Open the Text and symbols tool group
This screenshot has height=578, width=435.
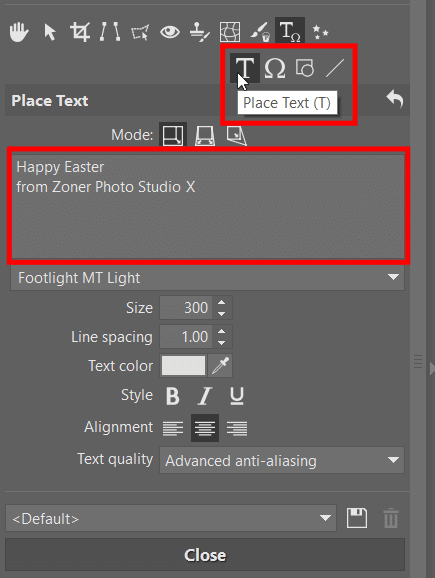pyautogui.click(x=290, y=31)
